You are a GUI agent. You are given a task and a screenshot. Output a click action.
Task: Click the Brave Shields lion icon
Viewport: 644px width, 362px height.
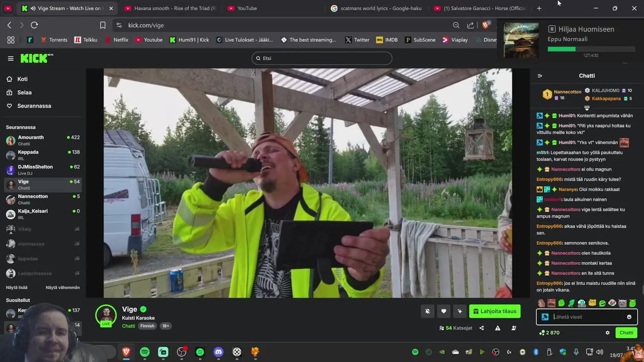pyautogui.click(x=486, y=25)
